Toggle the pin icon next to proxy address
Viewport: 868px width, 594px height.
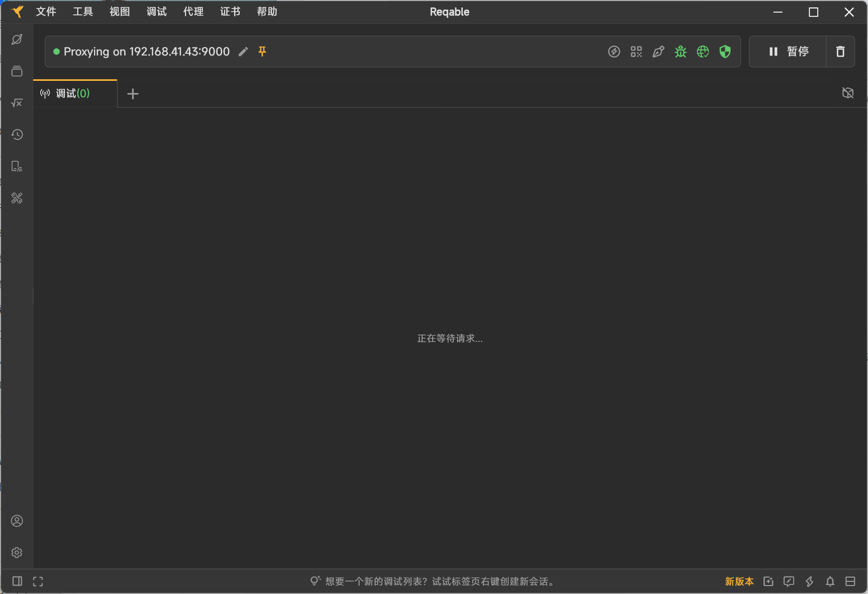262,51
